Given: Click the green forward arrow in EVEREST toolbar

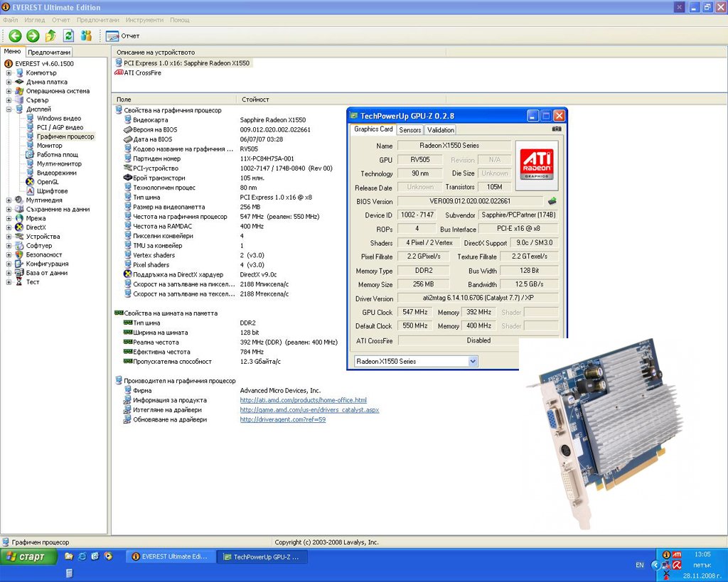Looking at the screenshot, I should pos(33,36).
